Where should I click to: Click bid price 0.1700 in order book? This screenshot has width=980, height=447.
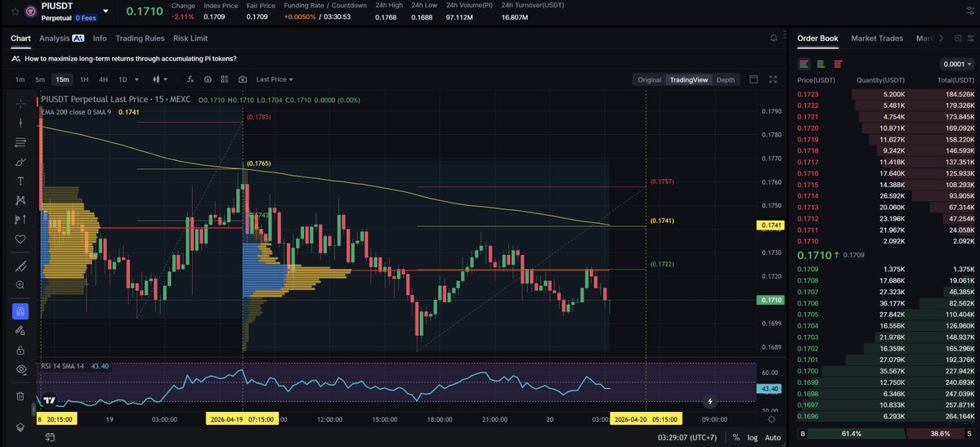[x=808, y=371]
